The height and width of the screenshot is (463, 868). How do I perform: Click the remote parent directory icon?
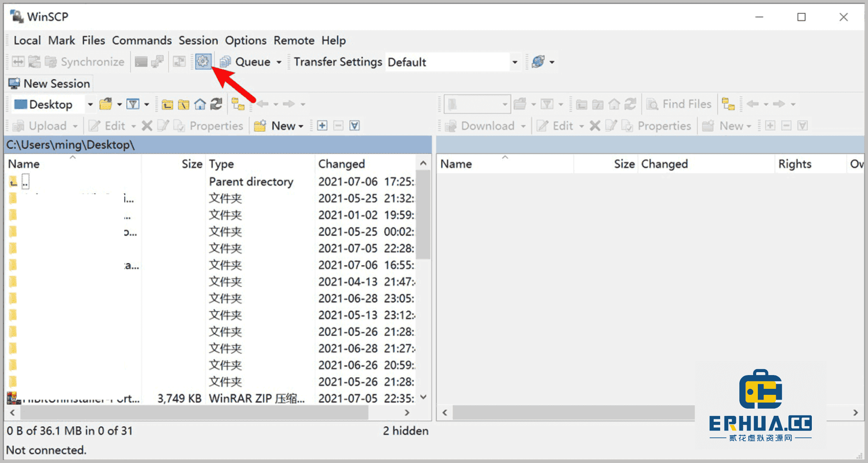coord(582,104)
